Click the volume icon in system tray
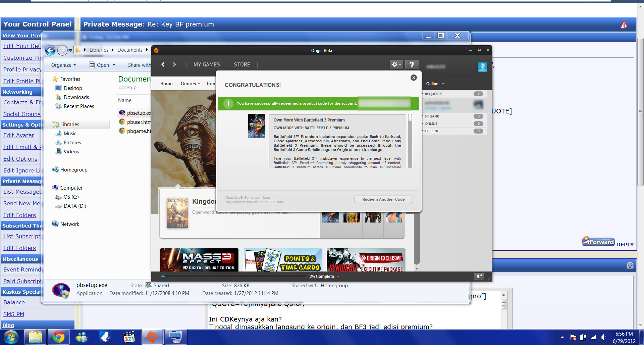This screenshot has height=345, width=644. 603,337
